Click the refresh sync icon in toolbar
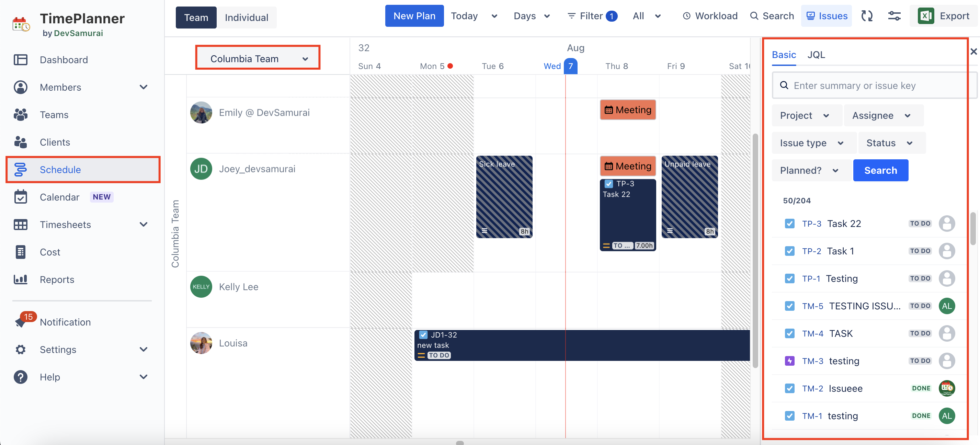 [867, 16]
